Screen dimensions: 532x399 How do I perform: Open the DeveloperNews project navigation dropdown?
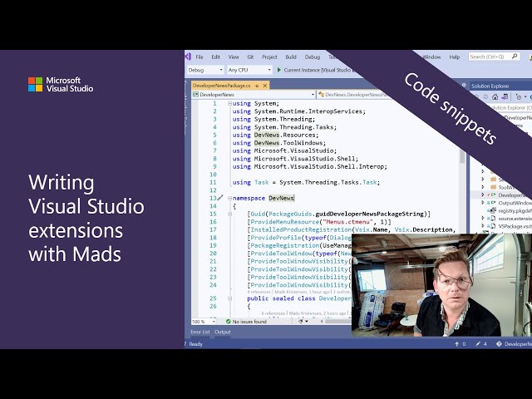pyautogui.click(x=254, y=95)
